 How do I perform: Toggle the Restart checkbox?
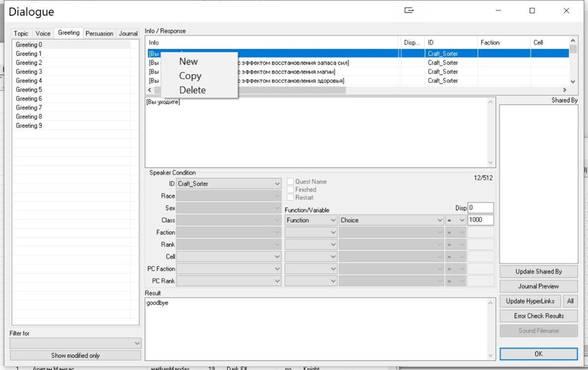[290, 198]
